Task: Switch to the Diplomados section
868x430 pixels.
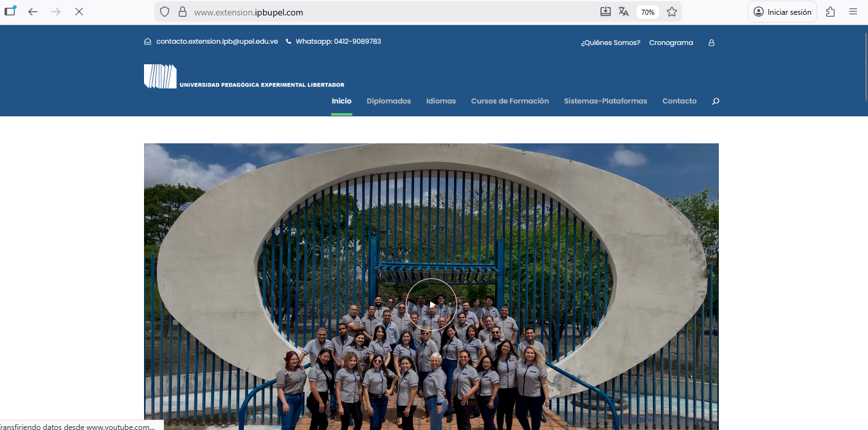Action: point(388,101)
